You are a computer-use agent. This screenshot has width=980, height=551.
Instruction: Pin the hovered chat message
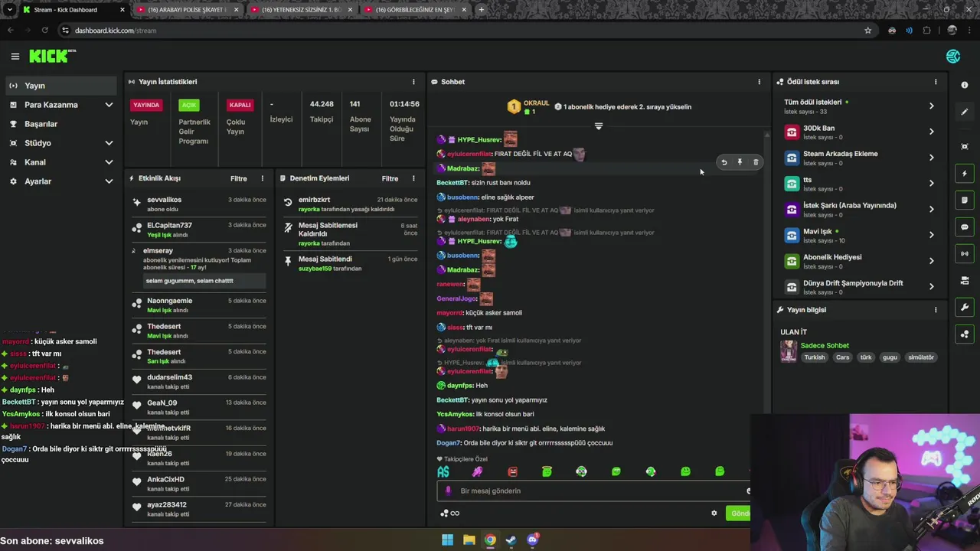coord(740,162)
